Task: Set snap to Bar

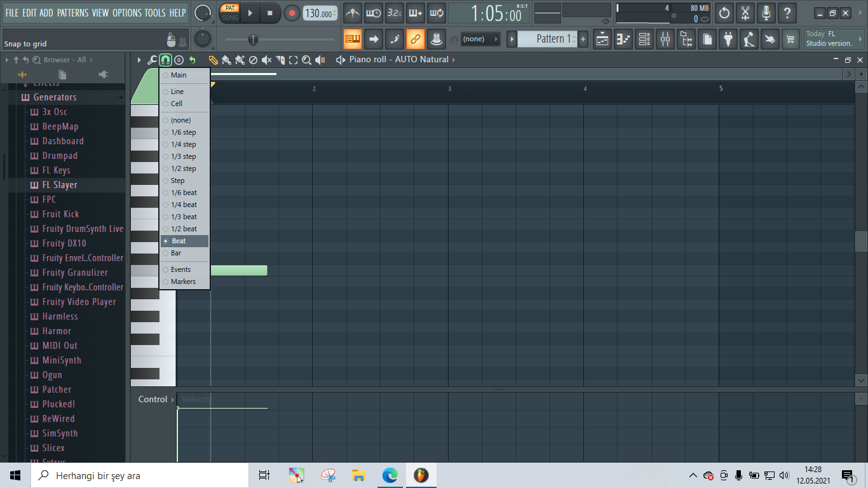Action: 184,253
